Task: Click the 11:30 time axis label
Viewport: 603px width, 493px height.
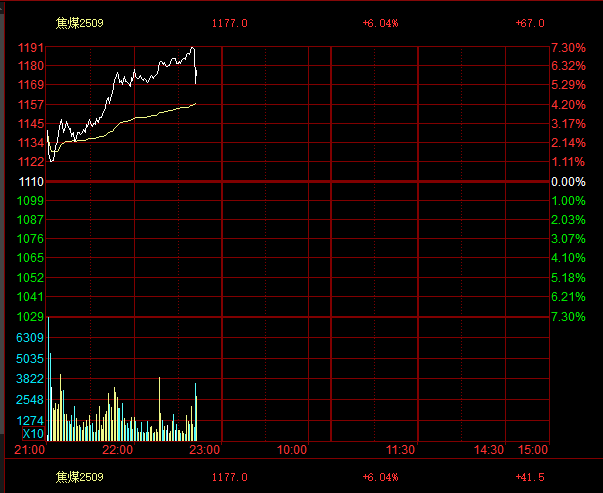Action: pos(400,450)
